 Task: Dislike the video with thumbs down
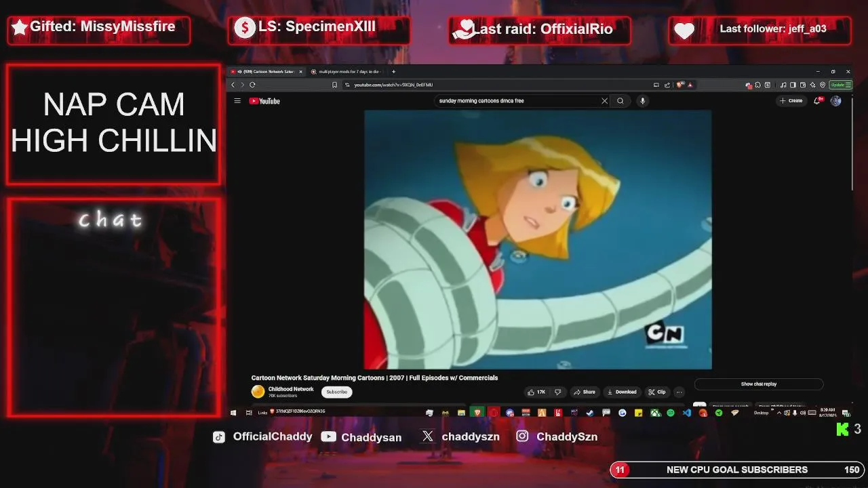tap(557, 392)
